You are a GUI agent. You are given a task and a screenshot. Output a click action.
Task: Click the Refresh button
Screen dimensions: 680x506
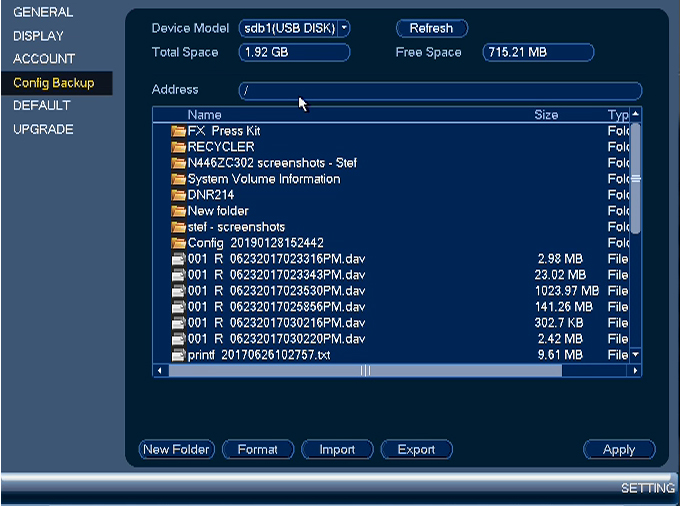[x=432, y=28]
